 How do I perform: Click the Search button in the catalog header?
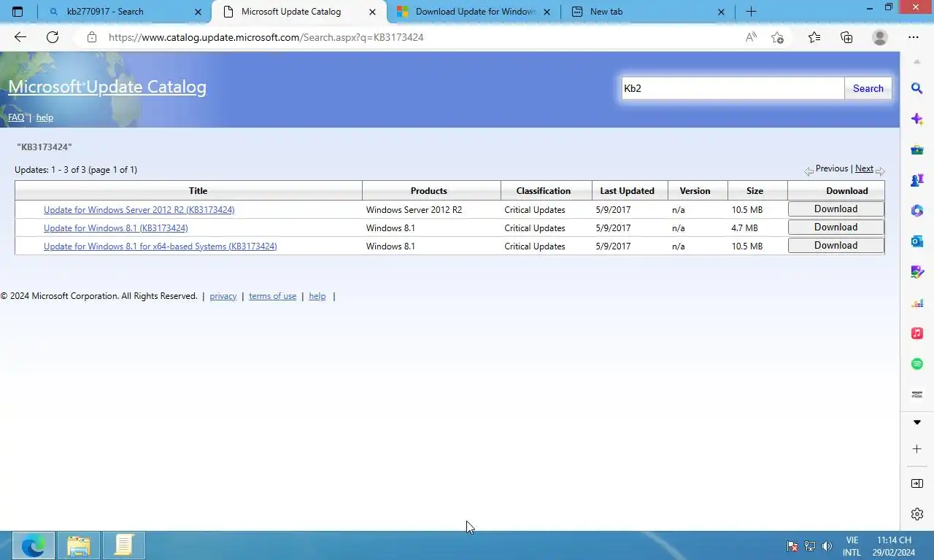[x=868, y=88]
